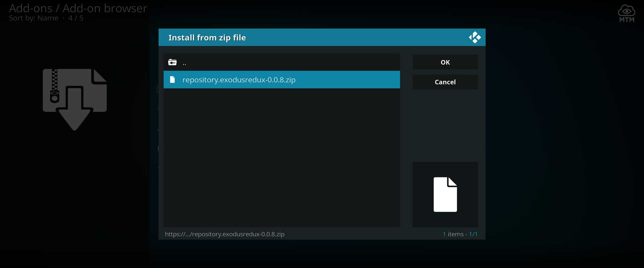
Task: Open the parent folder back icon
Action: tap(172, 62)
